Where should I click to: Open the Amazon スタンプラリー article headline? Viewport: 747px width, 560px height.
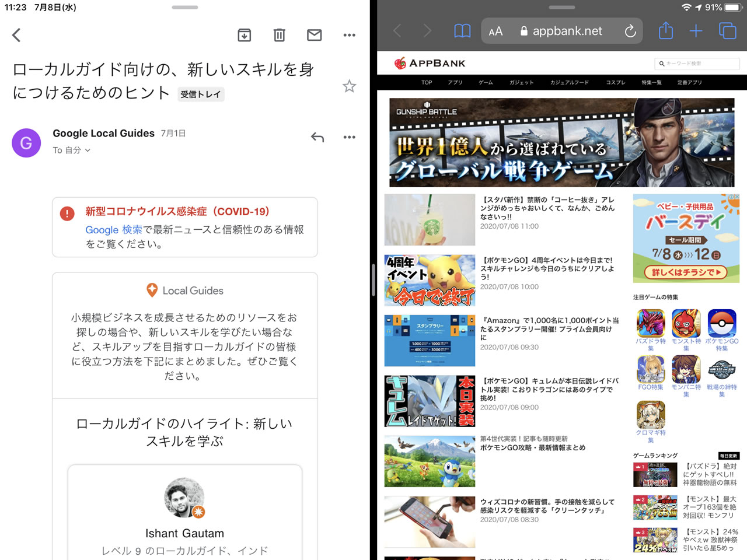550,329
